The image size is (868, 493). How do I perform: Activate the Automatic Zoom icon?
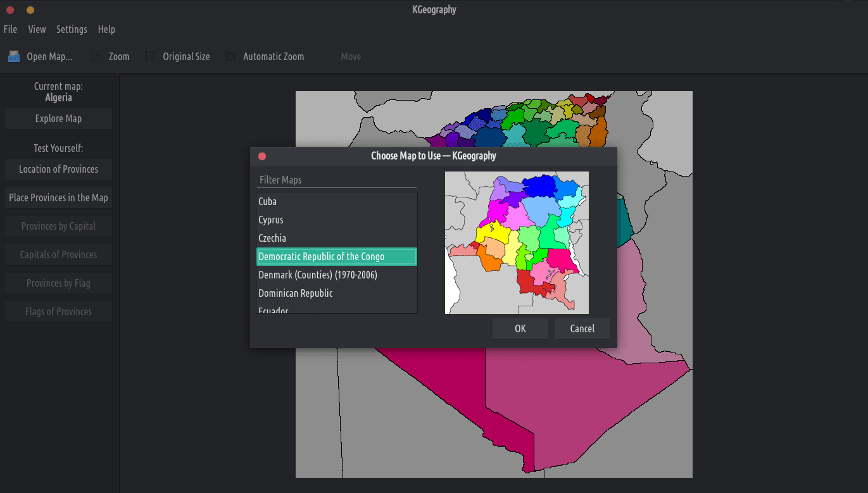(x=230, y=57)
